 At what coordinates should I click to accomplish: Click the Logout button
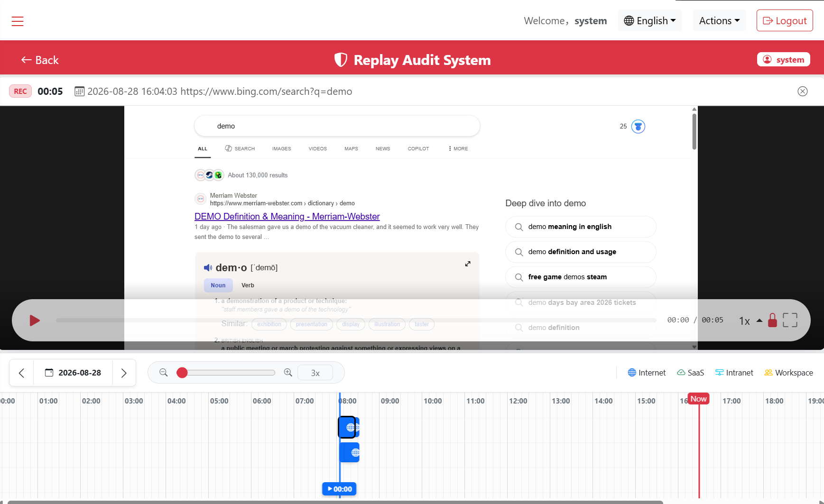[x=785, y=21]
